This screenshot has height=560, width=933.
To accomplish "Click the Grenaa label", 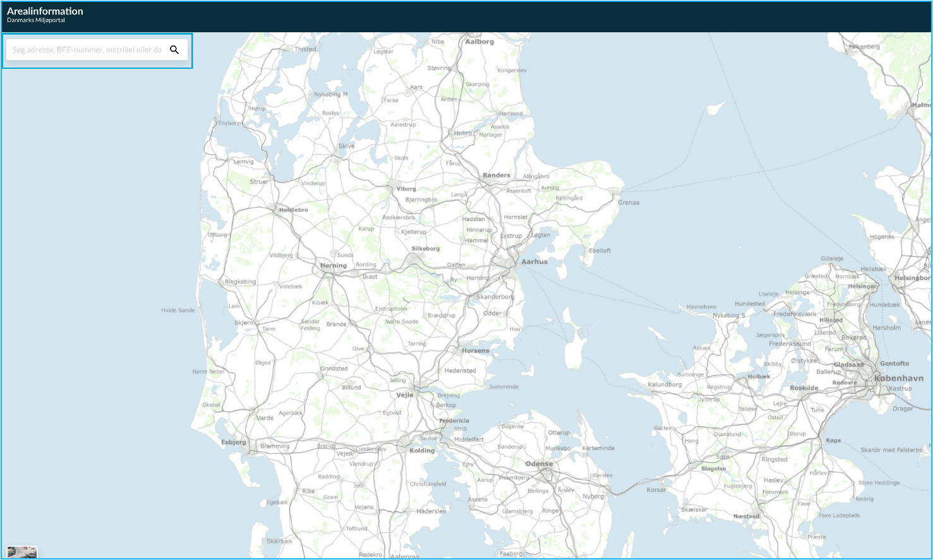I will 629,202.
